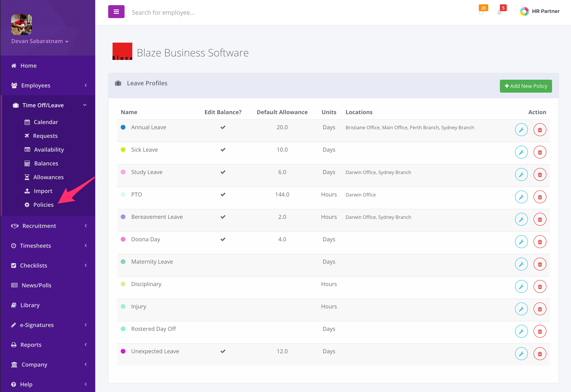Open the Devan Sabaratnam user dropdown
The width and height of the screenshot is (571, 392).
click(40, 41)
